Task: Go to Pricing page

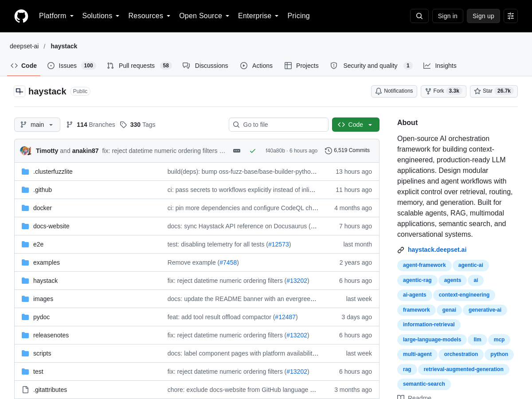Action: click(298, 16)
